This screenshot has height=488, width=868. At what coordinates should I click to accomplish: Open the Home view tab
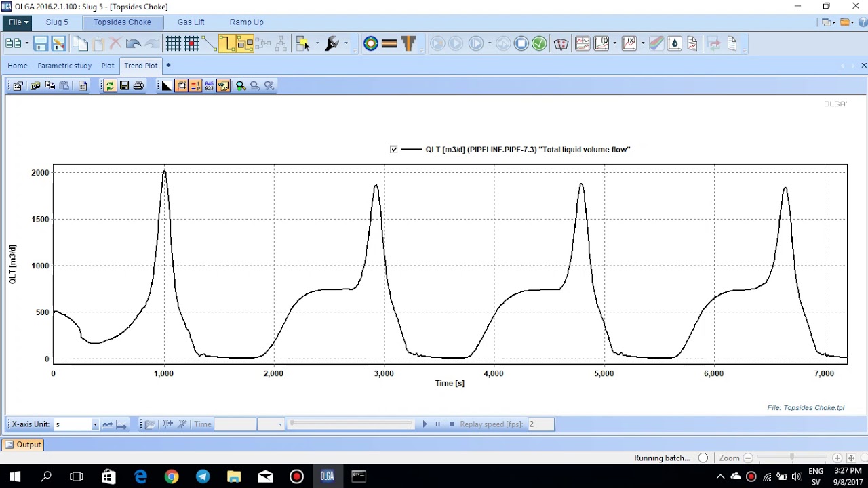[18, 66]
